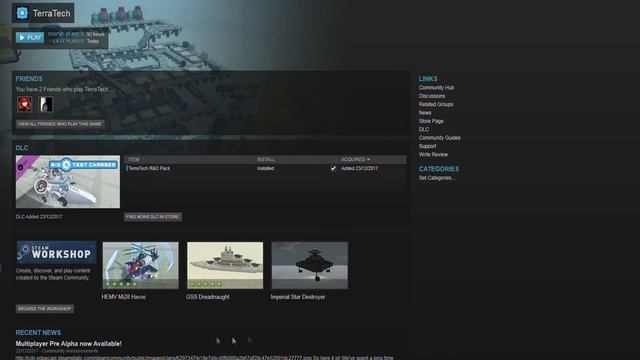Sort DLC list by Install column

(x=266, y=160)
